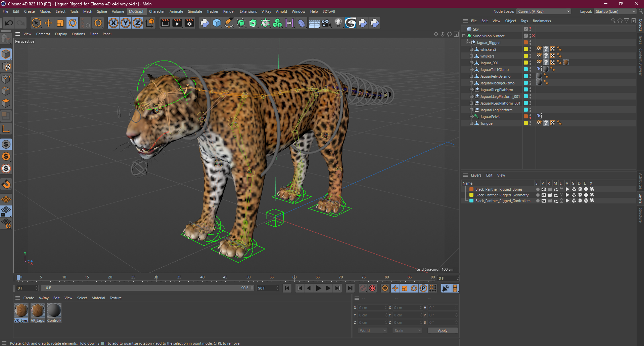Click the Apply button

coord(443,331)
